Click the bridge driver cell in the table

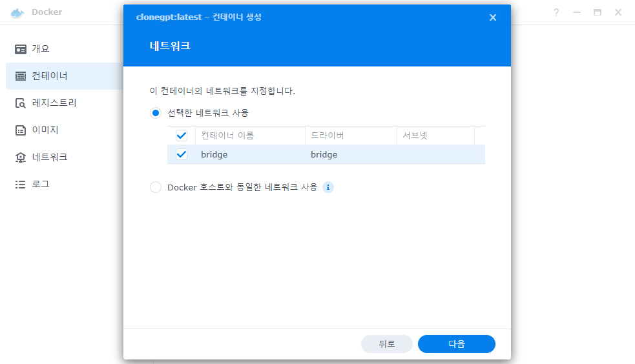click(324, 155)
